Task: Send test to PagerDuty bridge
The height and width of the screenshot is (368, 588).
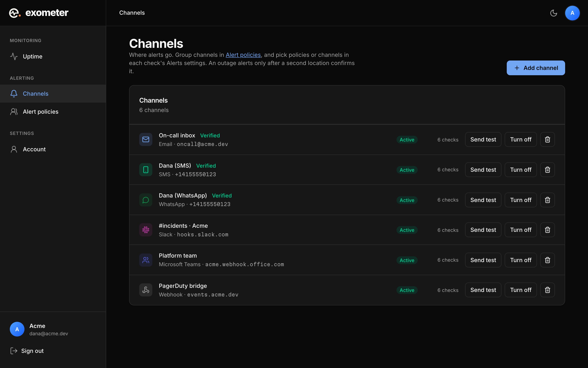Action: [483, 290]
